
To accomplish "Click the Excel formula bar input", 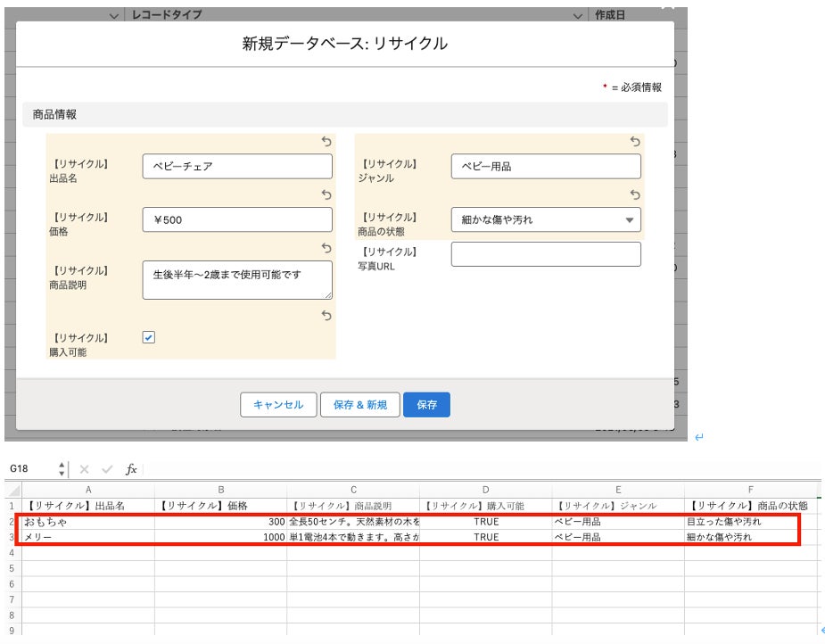I will pos(482,469).
